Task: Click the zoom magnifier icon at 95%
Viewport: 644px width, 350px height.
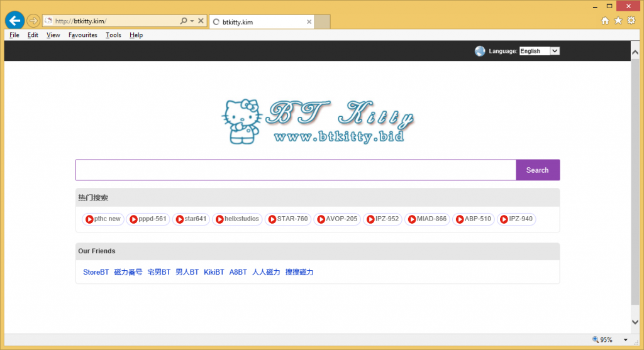Action: pyautogui.click(x=596, y=339)
